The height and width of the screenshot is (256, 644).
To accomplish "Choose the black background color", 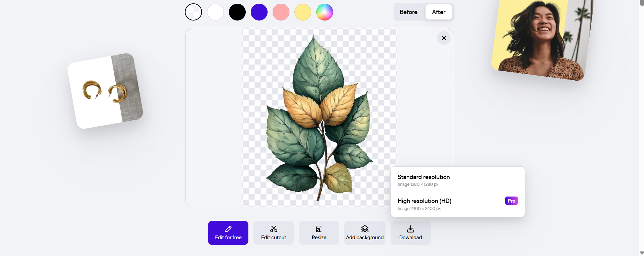I will 237,12.
